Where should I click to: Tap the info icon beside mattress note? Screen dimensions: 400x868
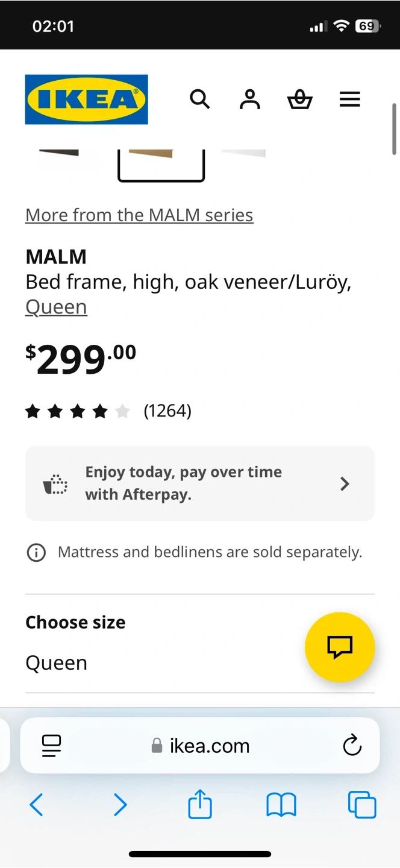(x=36, y=552)
